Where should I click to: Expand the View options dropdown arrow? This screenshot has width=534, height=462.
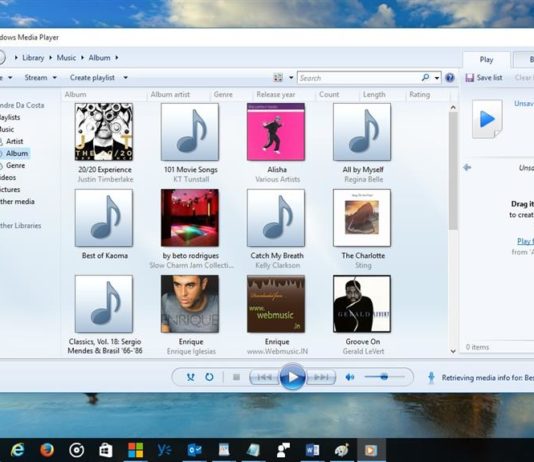[291, 78]
